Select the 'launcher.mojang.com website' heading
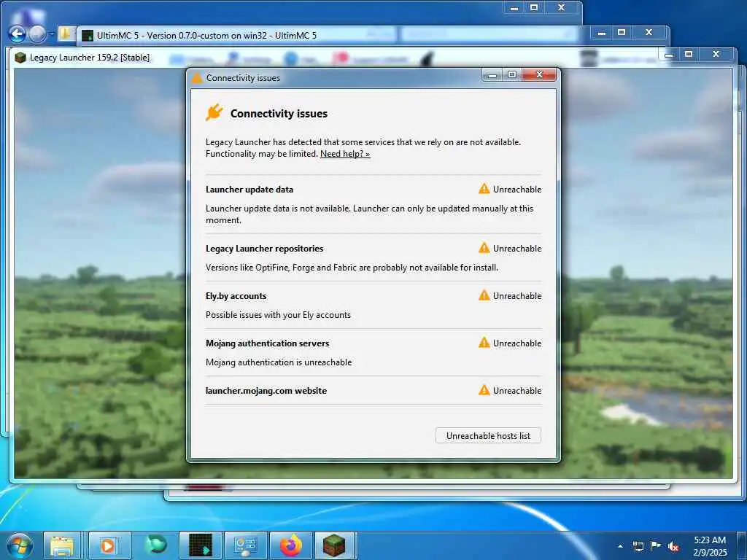 point(266,391)
